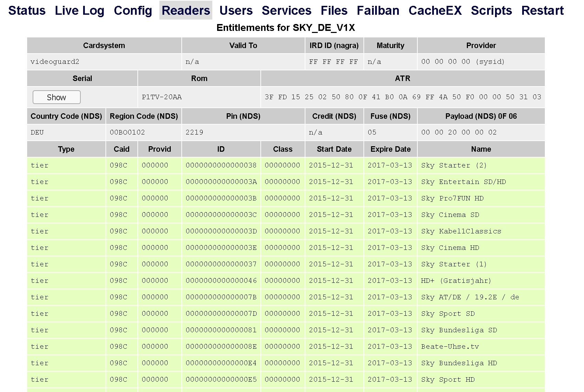This screenshot has height=392, width=584.
Task: Click the Name column header
Action: [x=481, y=149]
